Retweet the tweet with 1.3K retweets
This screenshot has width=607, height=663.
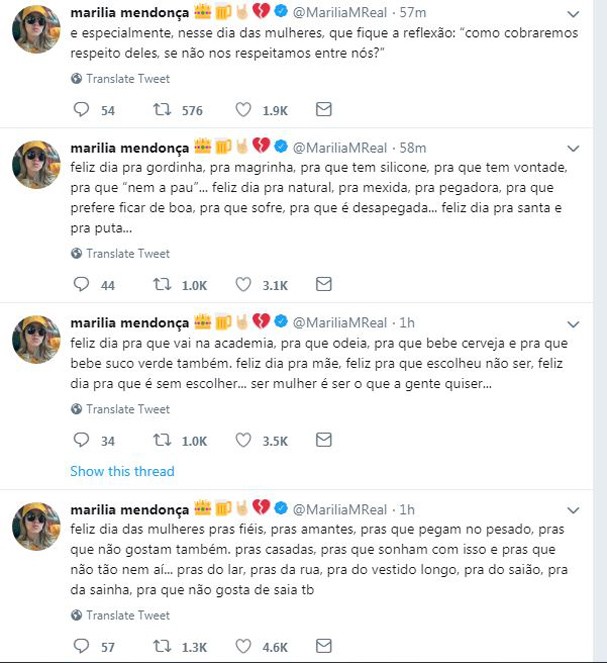pos(162,646)
